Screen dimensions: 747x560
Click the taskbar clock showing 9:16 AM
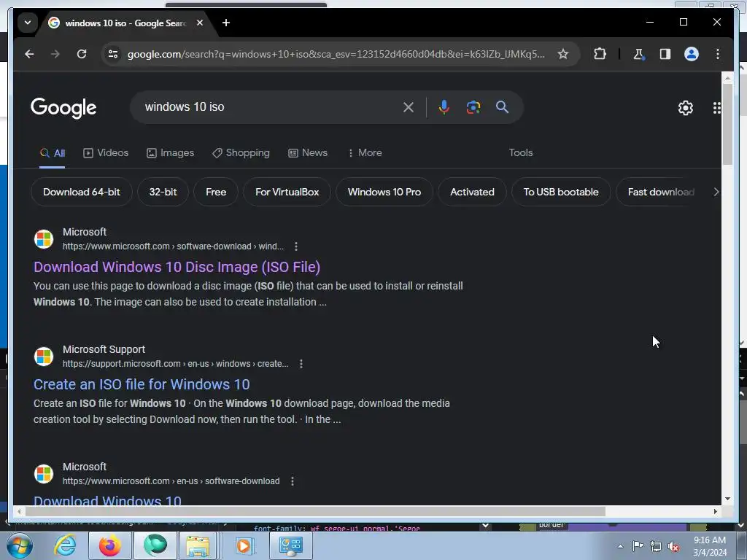click(x=710, y=546)
